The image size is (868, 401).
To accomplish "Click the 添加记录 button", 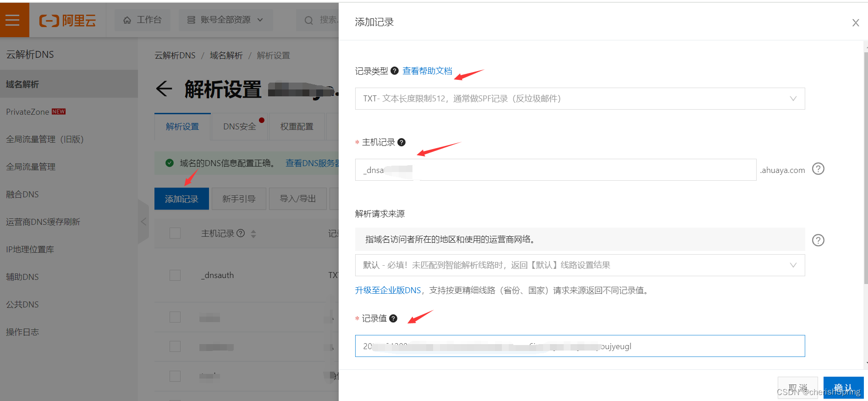I will [181, 199].
